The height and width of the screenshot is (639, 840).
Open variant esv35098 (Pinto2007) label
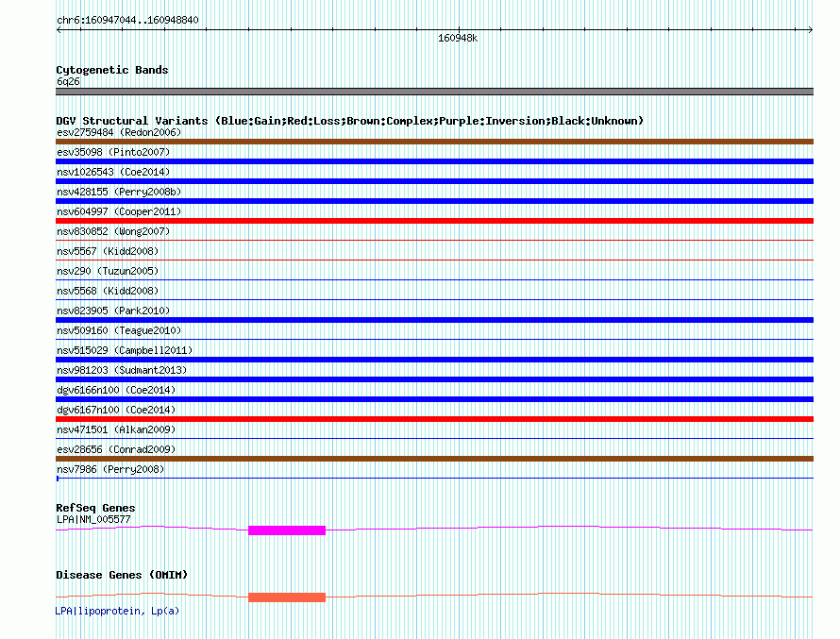point(113,152)
